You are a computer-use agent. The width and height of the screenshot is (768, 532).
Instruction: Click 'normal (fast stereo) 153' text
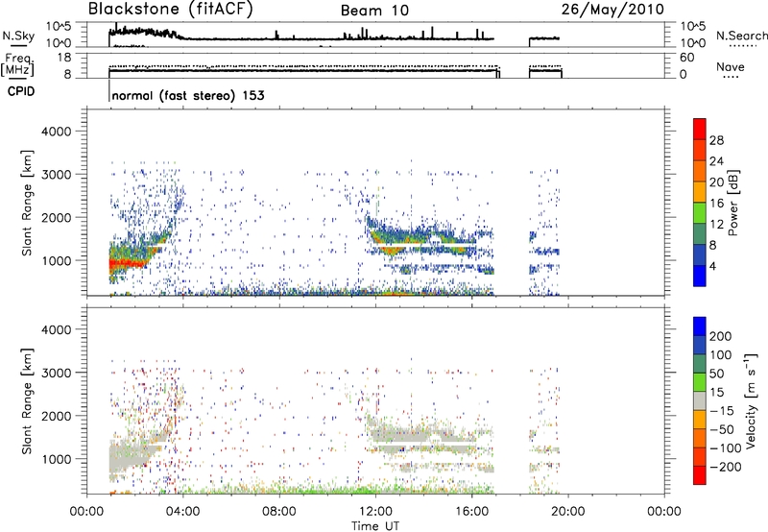click(188, 95)
